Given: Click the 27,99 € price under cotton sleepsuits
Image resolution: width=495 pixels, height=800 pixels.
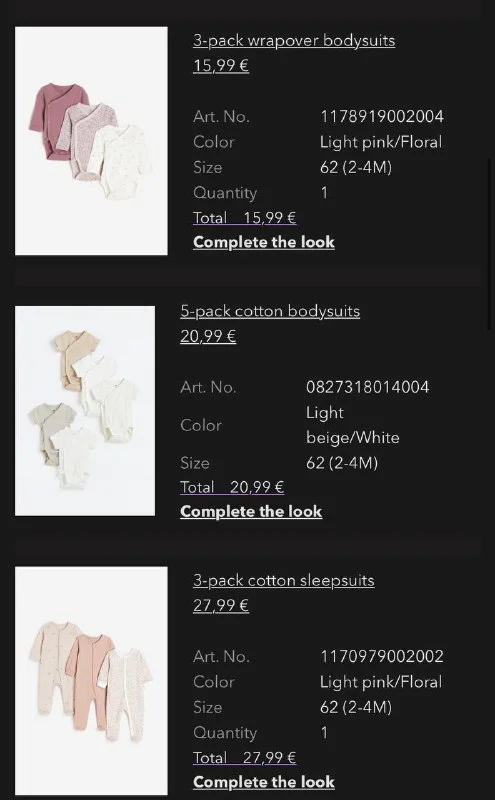Looking at the screenshot, I should pyautogui.click(x=221, y=606).
